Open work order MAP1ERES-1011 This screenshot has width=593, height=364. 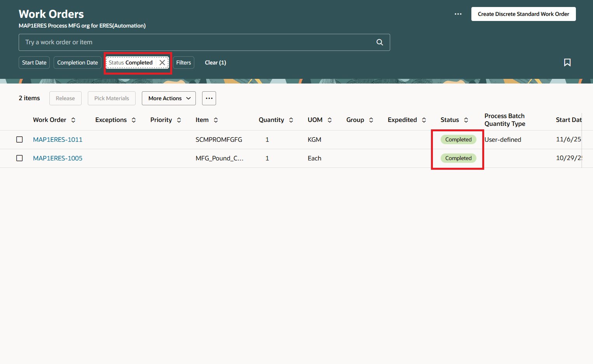coord(58,139)
